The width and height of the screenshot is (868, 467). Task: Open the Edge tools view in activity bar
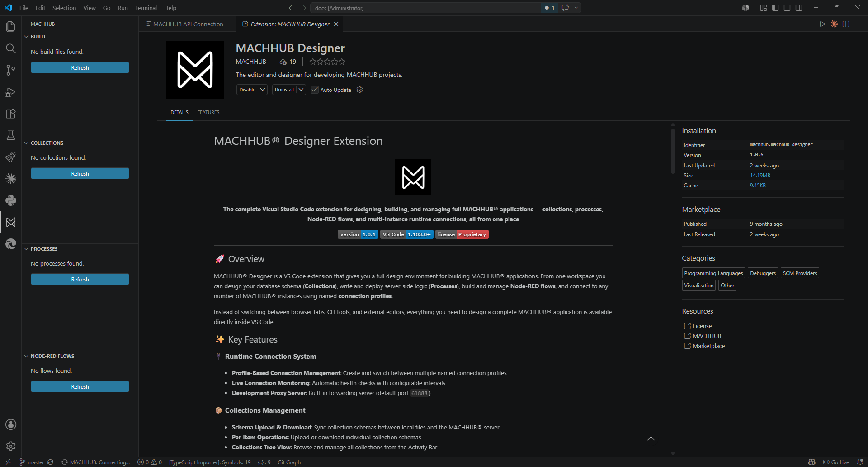[10, 244]
